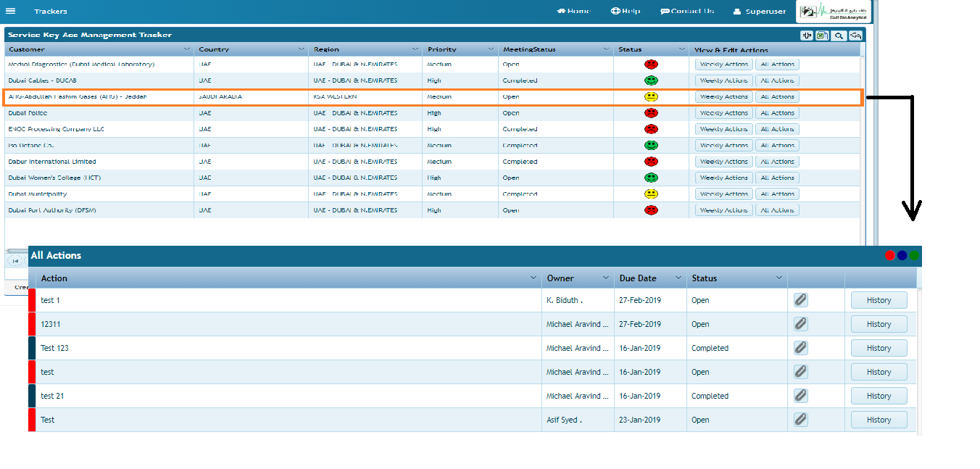Open attachment paperclip for the 16-Jan-2019 Open action
Screen dimensions: 980x469
(x=800, y=372)
